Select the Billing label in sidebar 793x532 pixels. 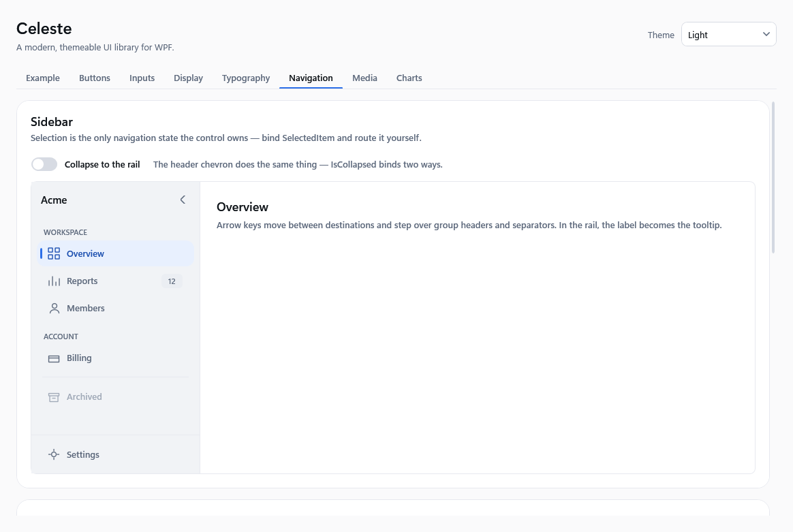pyautogui.click(x=79, y=358)
